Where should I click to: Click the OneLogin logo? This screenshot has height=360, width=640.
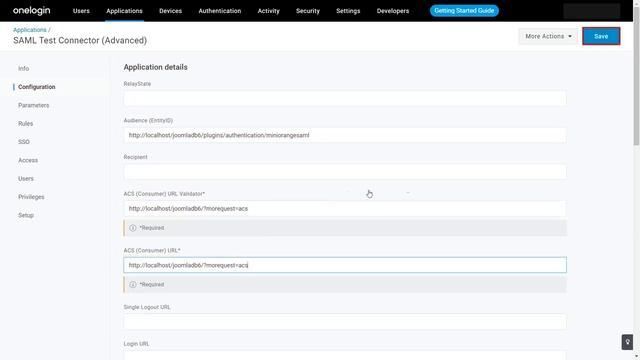(31, 11)
